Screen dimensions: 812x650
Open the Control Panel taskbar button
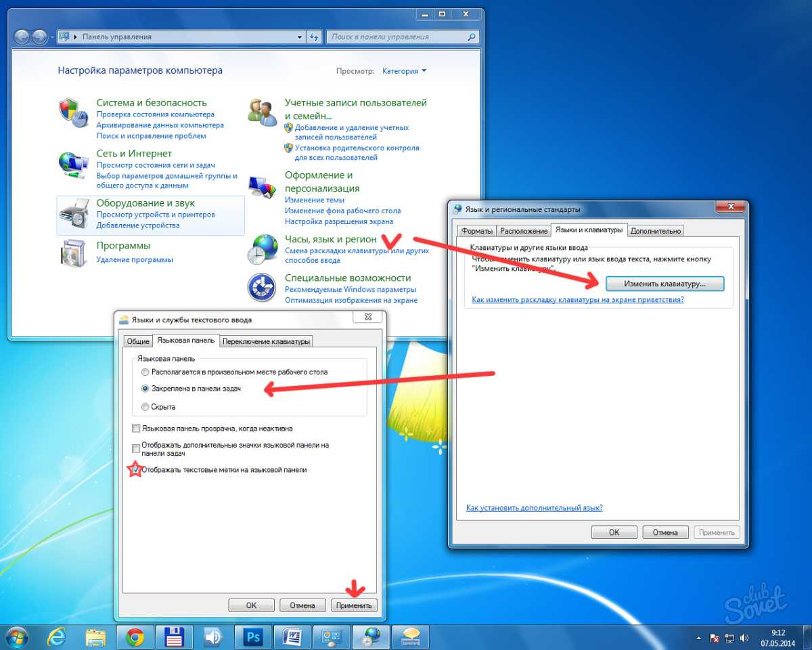pos(332,637)
